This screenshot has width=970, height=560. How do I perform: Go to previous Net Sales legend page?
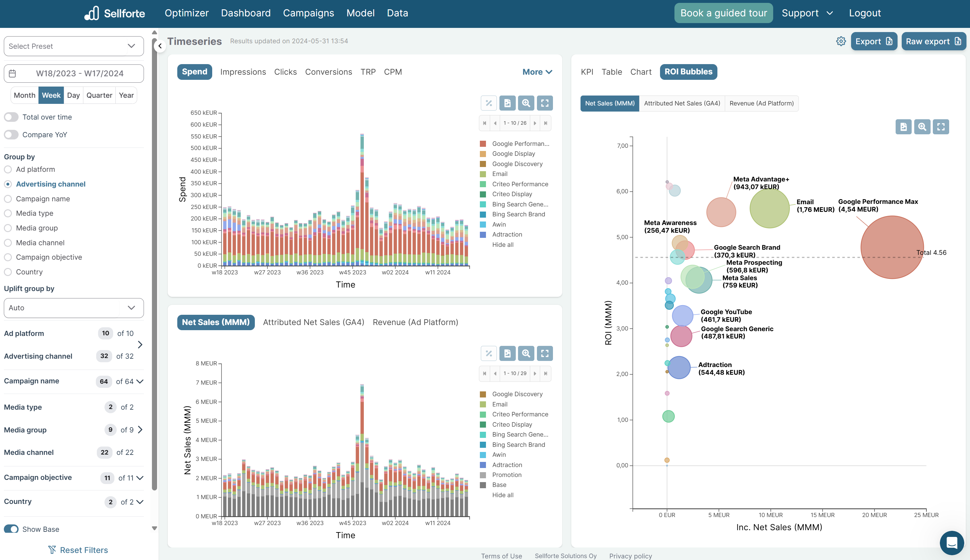point(495,373)
